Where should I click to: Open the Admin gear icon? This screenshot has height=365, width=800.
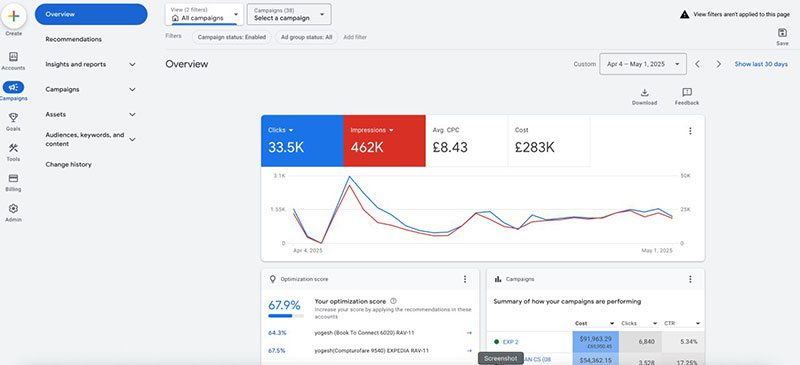[13, 209]
